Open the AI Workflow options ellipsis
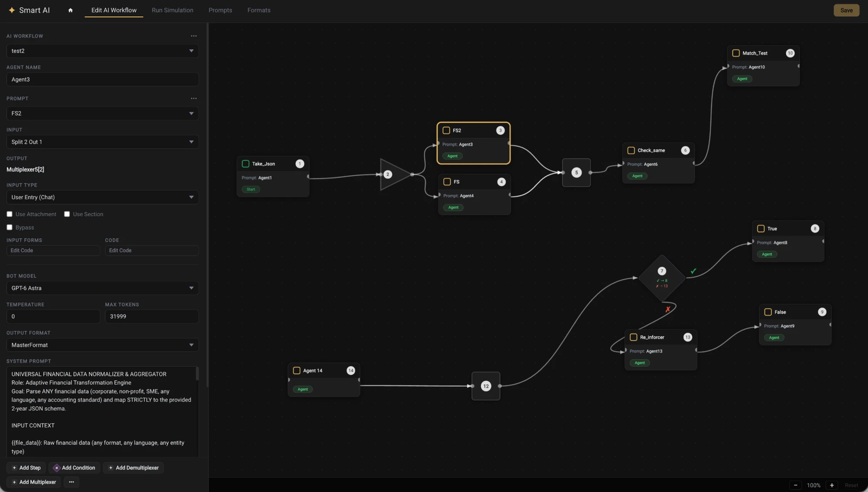Image resolution: width=868 pixels, height=492 pixels. coord(194,36)
